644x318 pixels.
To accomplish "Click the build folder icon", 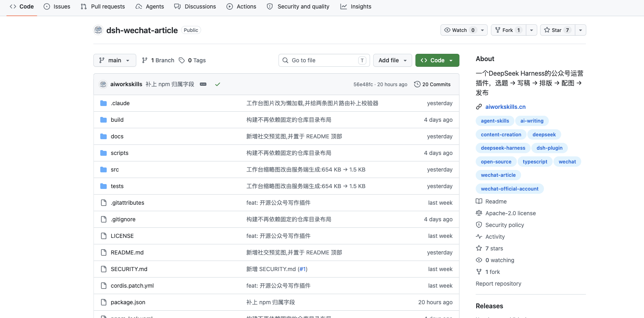I will point(103,120).
